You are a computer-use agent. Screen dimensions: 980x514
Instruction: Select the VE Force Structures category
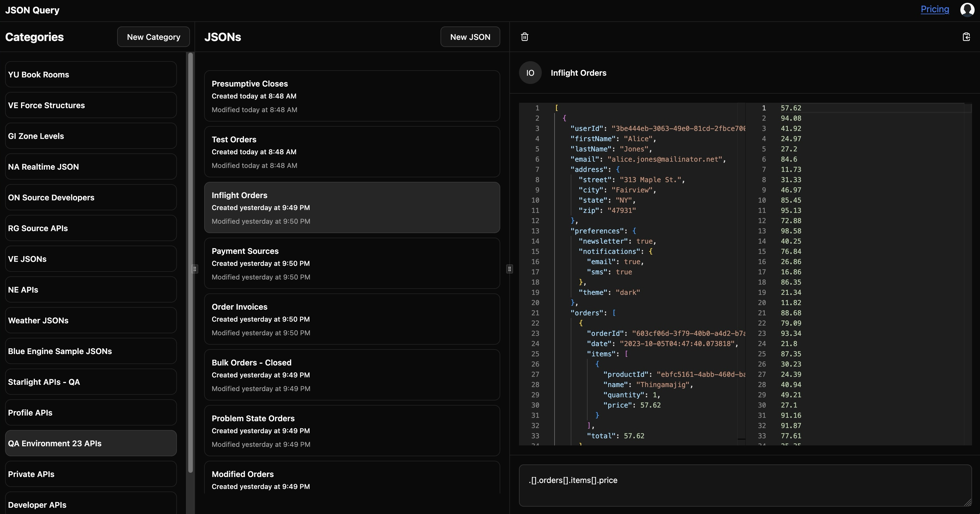[91, 105]
